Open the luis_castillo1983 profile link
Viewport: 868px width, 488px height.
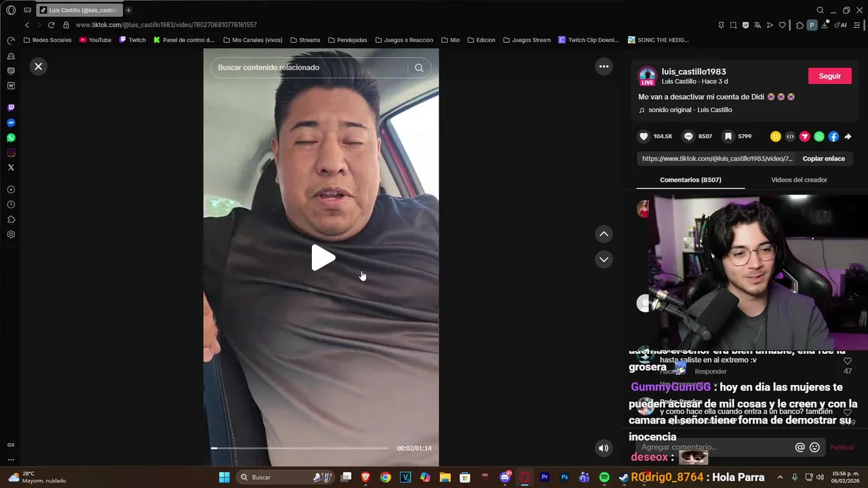click(x=694, y=71)
